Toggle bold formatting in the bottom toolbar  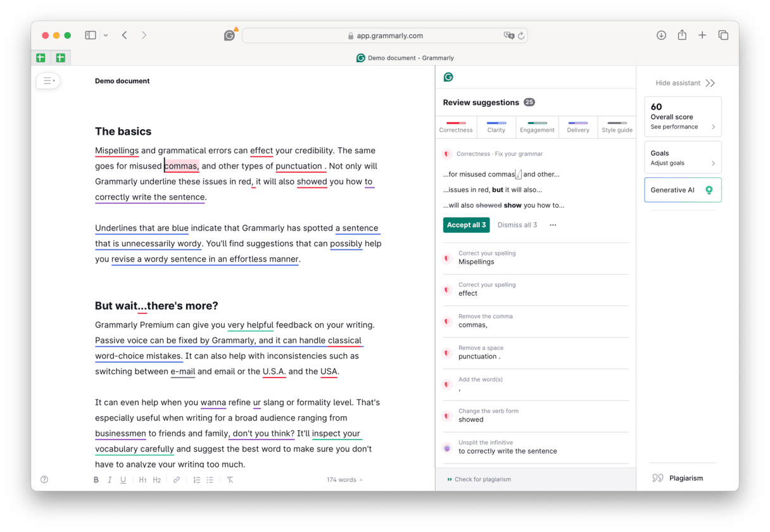96,480
